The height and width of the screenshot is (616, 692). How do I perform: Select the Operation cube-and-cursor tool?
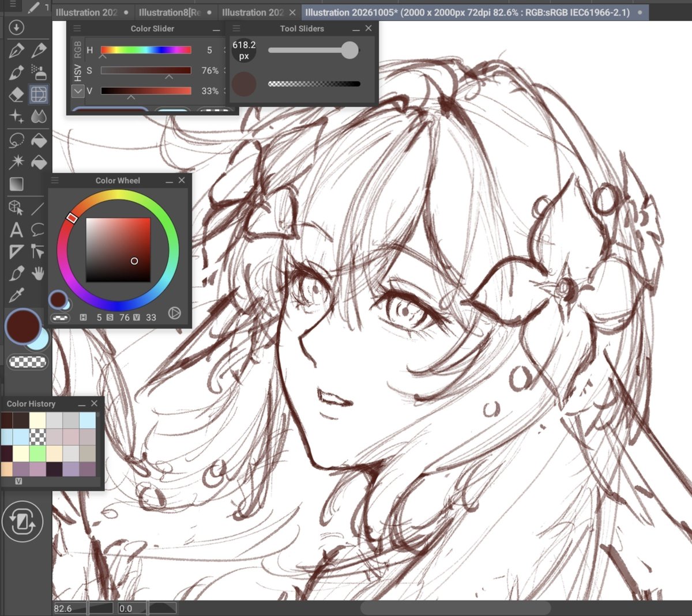(16, 208)
